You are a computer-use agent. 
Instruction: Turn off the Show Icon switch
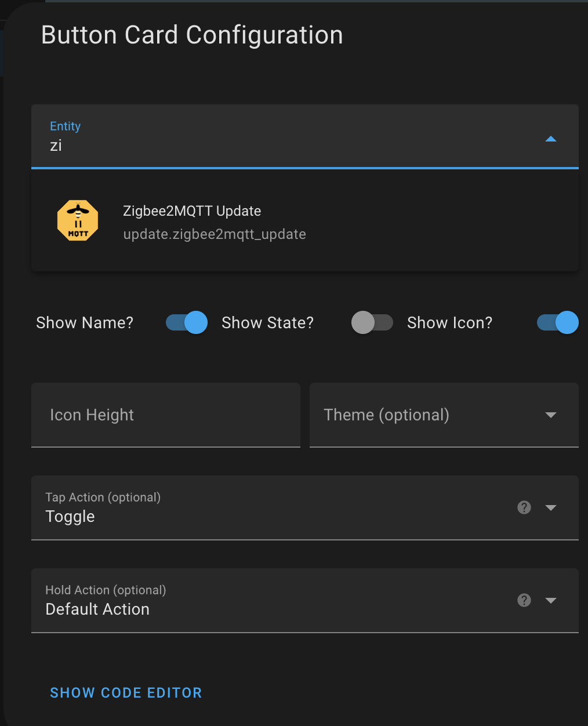(x=557, y=322)
